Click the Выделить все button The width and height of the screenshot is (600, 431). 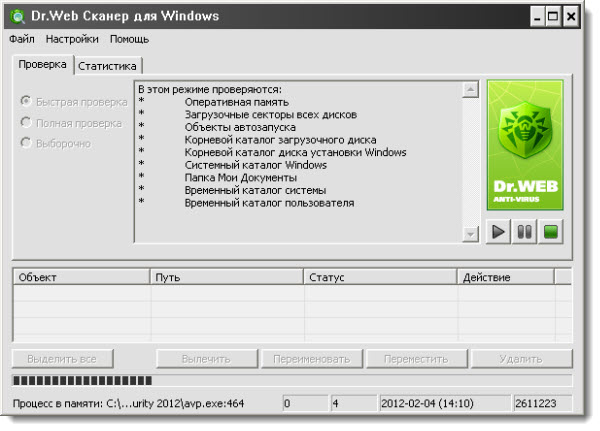point(64,359)
